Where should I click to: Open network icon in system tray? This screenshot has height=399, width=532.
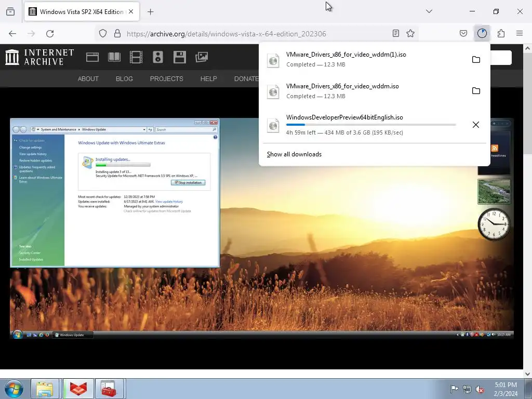[467, 390]
